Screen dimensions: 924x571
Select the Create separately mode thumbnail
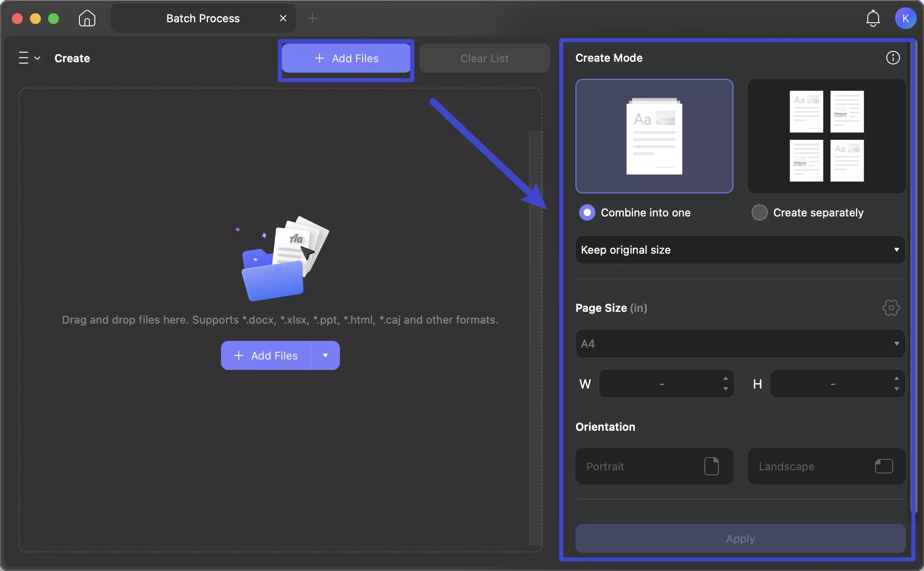point(826,136)
